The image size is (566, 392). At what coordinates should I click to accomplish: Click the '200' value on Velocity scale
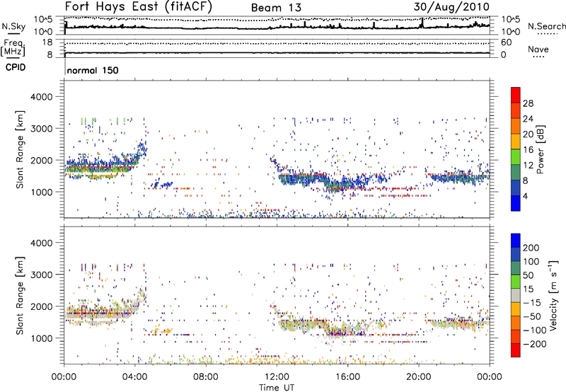point(531,248)
